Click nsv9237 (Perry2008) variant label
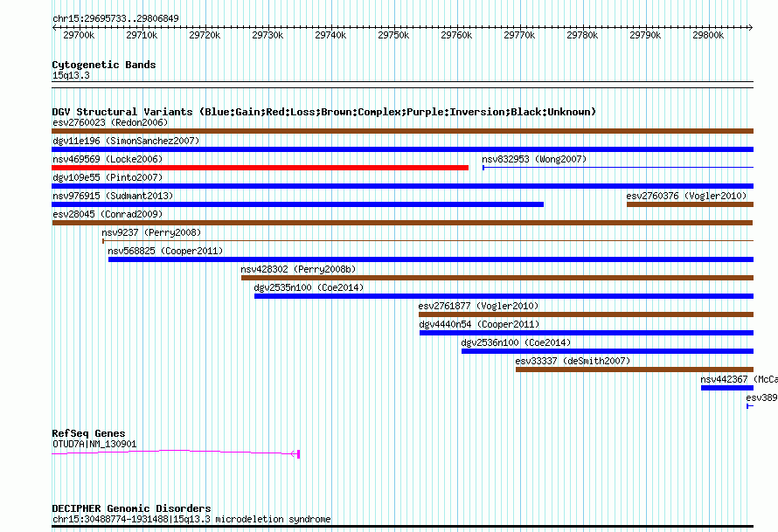 pyautogui.click(x=151, y=232)
